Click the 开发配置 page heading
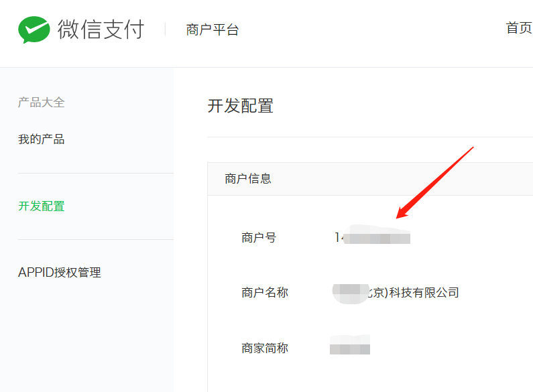 [240, 106]
